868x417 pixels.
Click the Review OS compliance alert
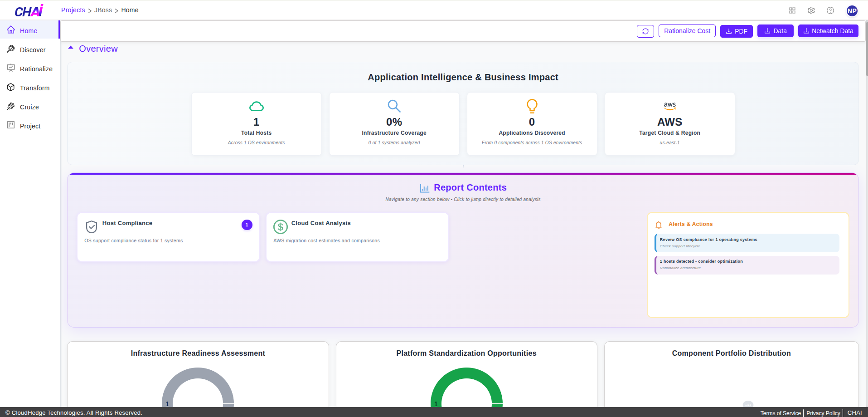(747, 243)
